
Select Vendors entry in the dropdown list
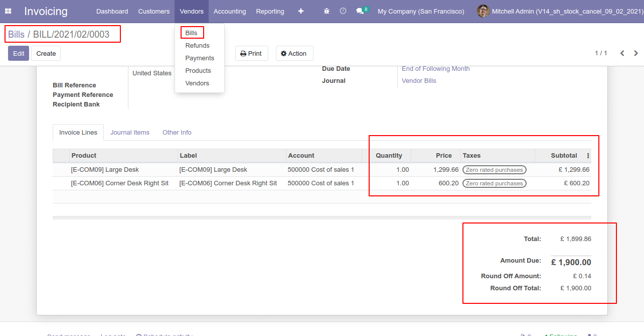tap(197, 83)
